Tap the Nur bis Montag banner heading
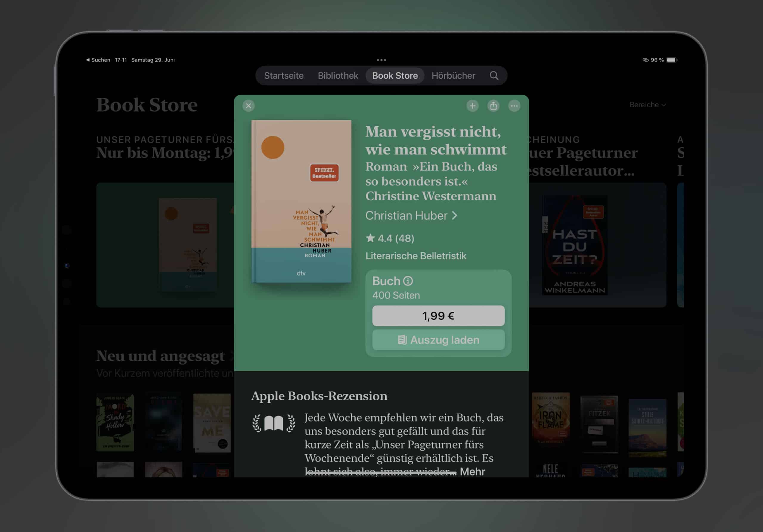The height and width of the screenshot is (532, 763). pos(165,153)
